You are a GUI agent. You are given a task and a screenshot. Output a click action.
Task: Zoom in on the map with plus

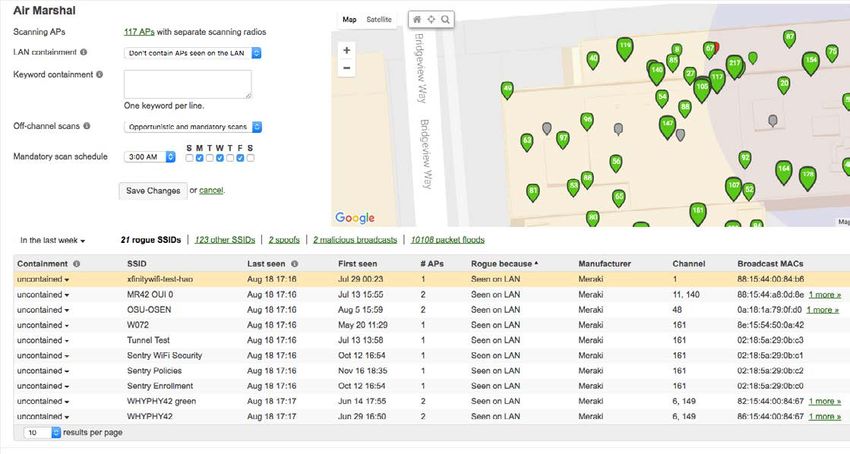tap(346, 50)
